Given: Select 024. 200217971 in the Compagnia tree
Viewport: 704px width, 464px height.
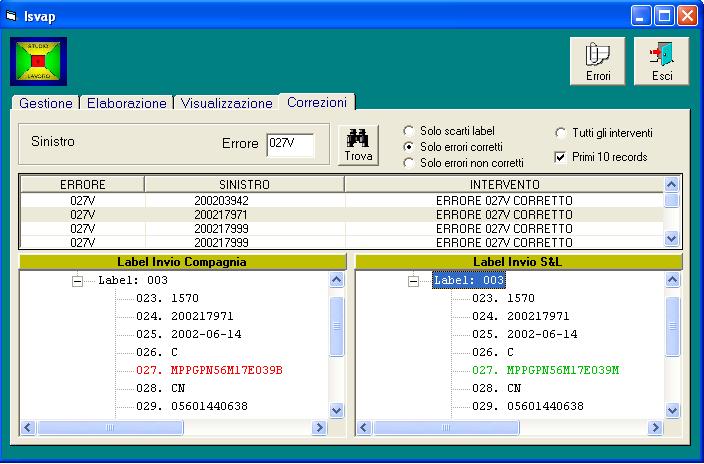Looking at the screenshot, I should [x=185, y=316].
